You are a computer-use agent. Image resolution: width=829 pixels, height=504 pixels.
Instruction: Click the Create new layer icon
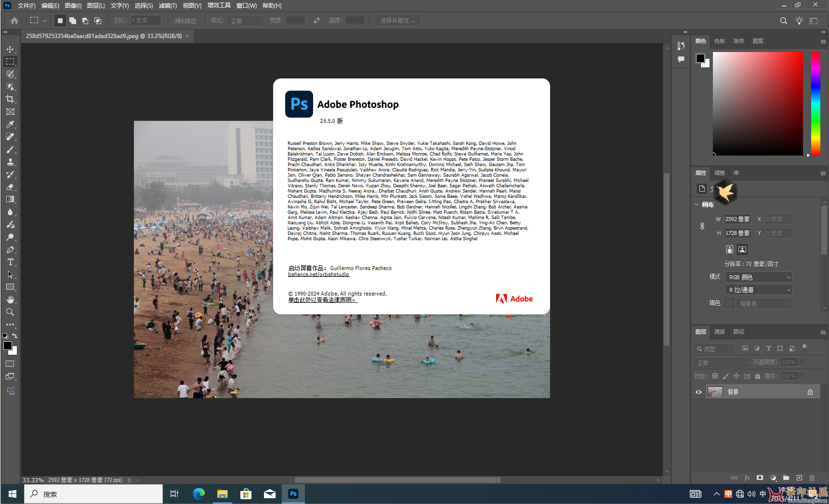[799, 478]
